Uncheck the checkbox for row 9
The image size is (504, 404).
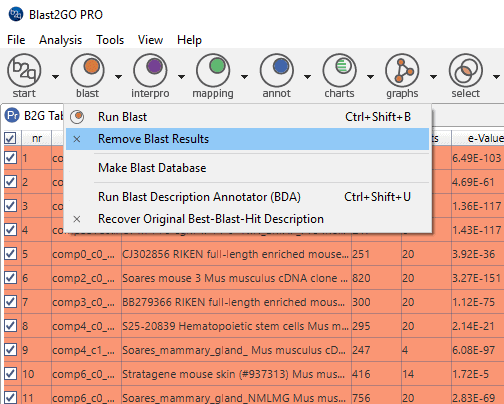[10, 350]
